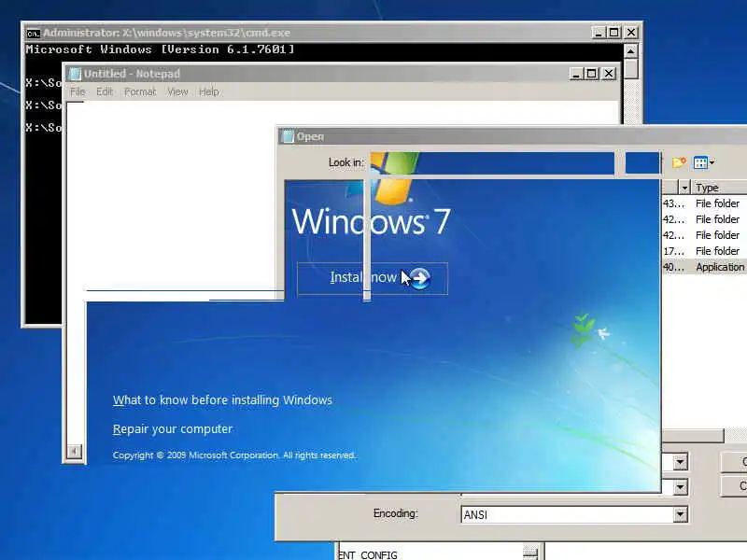The image size is (747, 560).
Task: Open the View menu in Notepad
Action: (x=177, y=91)
